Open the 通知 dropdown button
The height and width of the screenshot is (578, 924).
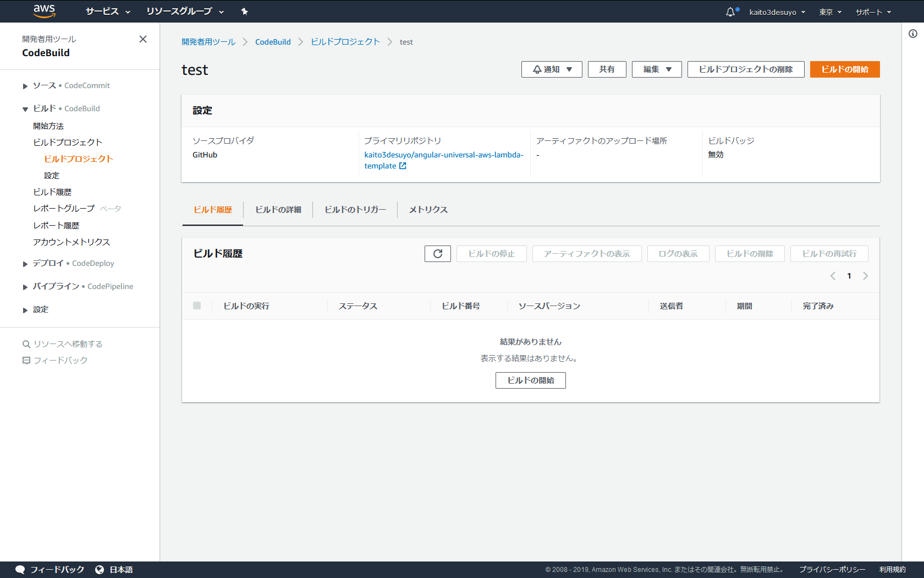coord(552,69)
